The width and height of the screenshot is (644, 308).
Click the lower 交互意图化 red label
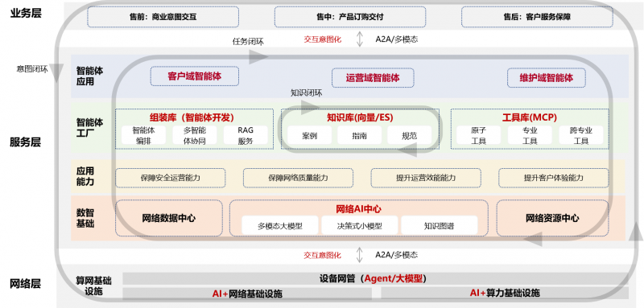click(323, 255)
